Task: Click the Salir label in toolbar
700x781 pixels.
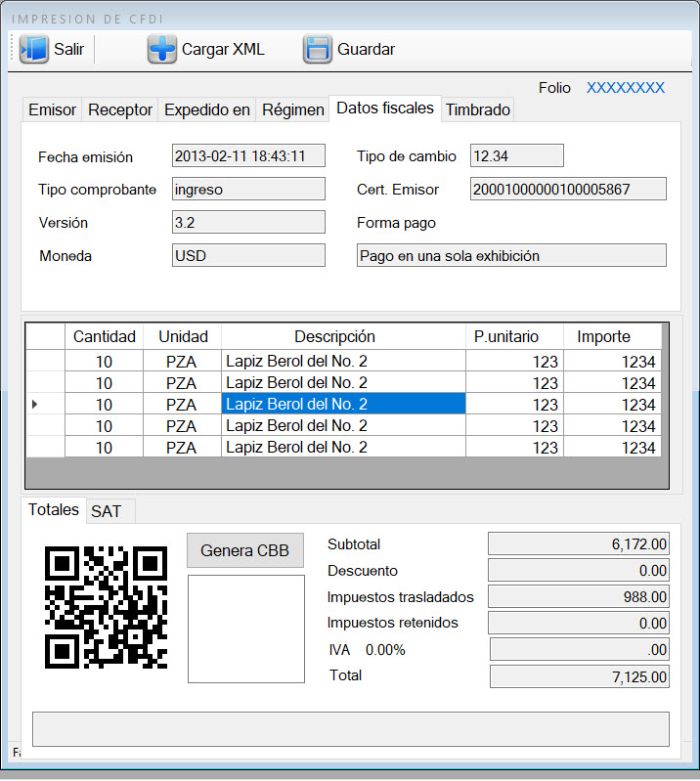Action: 68,49
